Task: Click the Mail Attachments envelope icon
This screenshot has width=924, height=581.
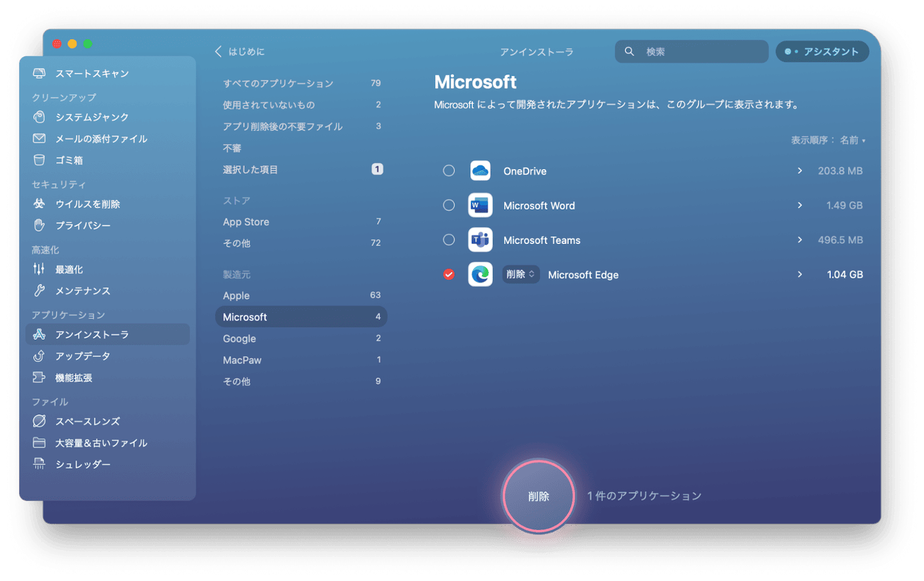Action: (x=39, y=139)
